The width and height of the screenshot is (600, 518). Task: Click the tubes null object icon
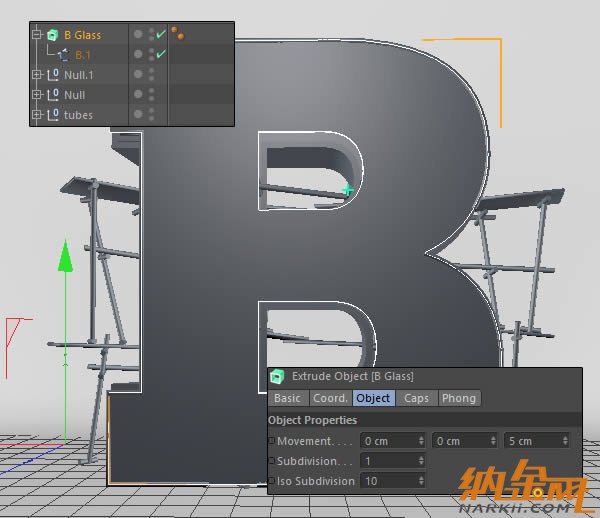click(x=53, y=114)
